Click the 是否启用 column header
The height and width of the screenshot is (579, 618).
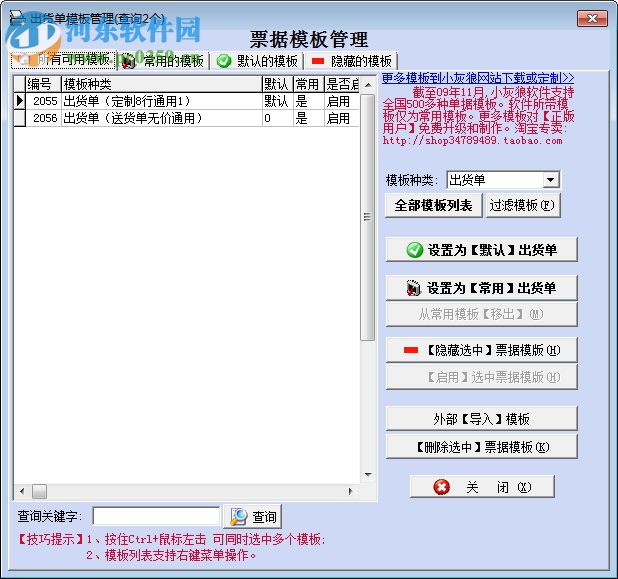click(x=342, y=84)
